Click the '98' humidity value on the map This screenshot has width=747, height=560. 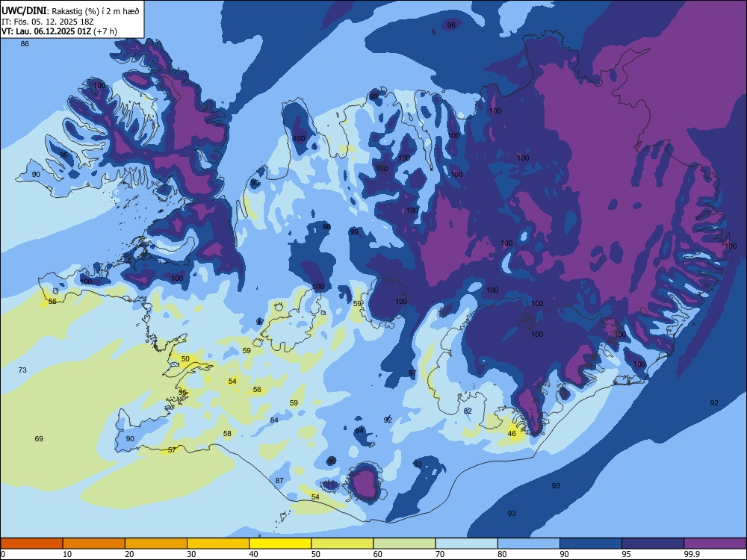coord(326,227)
